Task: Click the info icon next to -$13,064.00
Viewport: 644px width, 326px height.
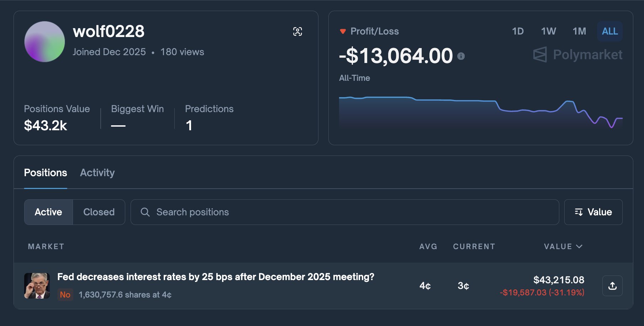Action: tap(461, 56)
